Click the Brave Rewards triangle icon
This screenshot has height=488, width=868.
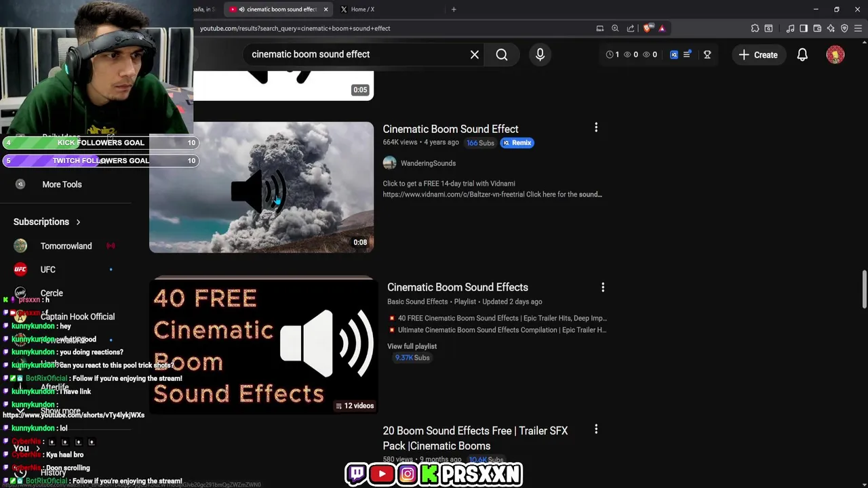[x=662, y=28]
